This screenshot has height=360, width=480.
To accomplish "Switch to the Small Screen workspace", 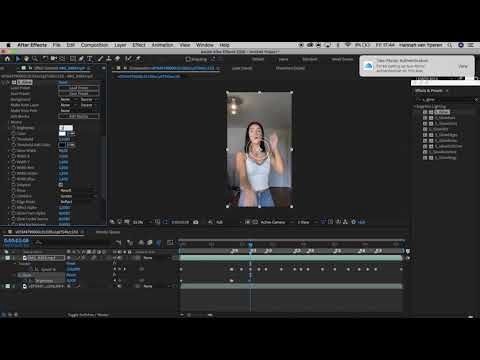I will pos(342,59).
